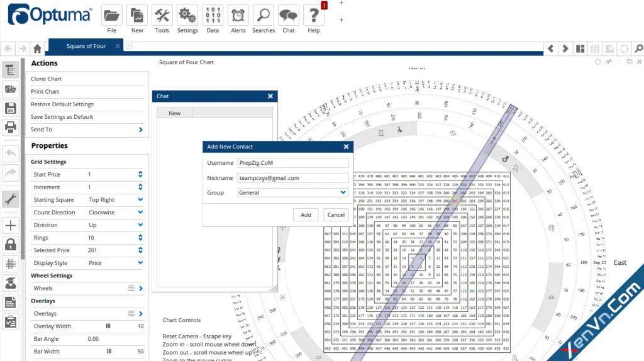Image resolution: width=644 pixels, height=361 pixels.
Task: Click Restore Default Settings
Action: coord(62,104)
